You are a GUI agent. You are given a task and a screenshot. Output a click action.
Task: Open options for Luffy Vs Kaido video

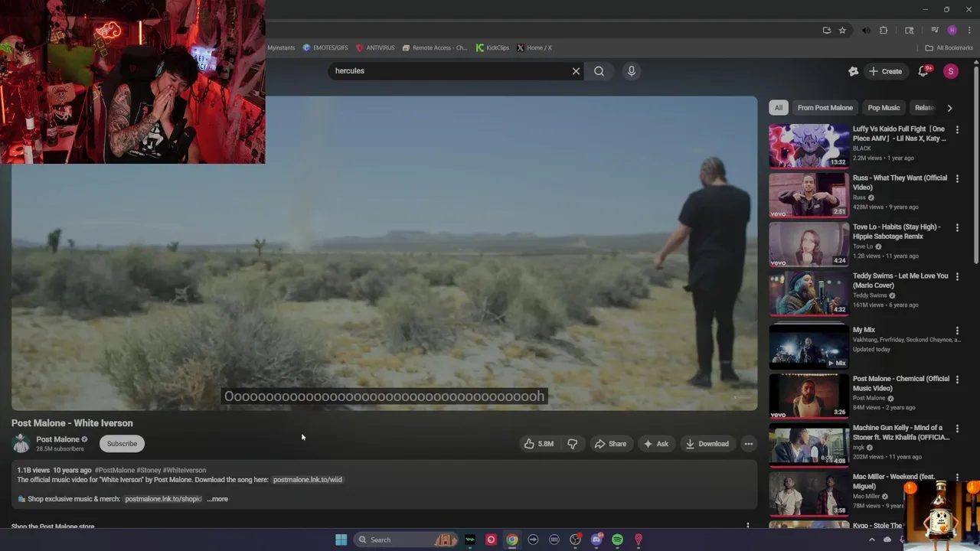point(956,129)
